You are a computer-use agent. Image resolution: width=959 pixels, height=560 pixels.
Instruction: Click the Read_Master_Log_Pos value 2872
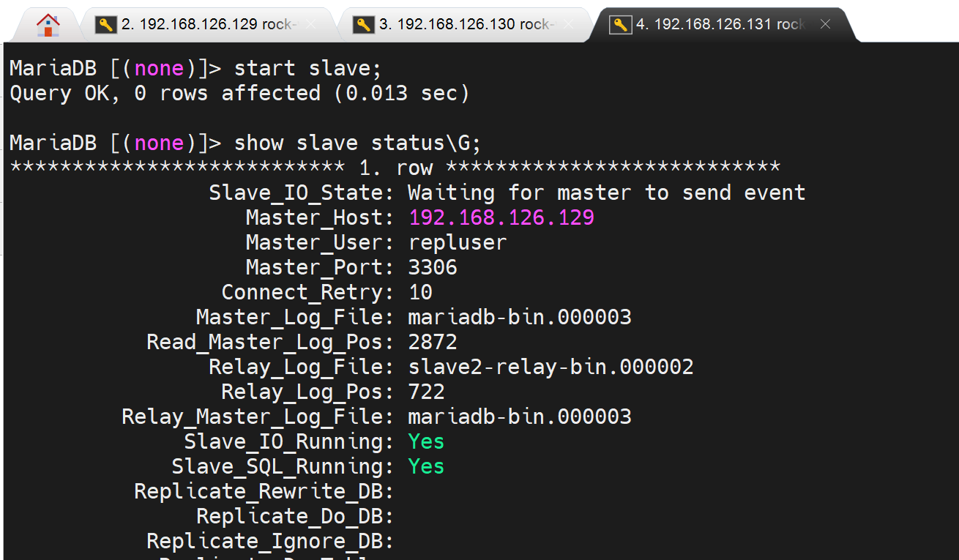coord(433,343)
